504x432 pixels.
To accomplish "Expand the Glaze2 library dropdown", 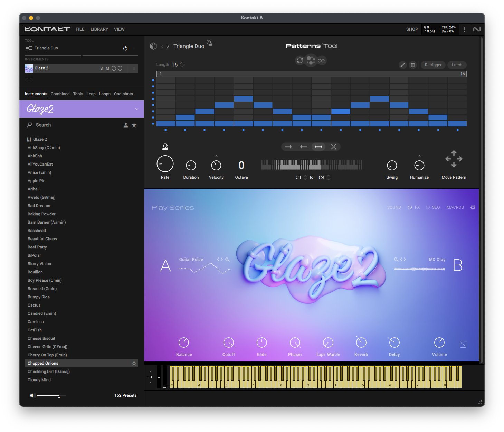I will tap(137, 109).
